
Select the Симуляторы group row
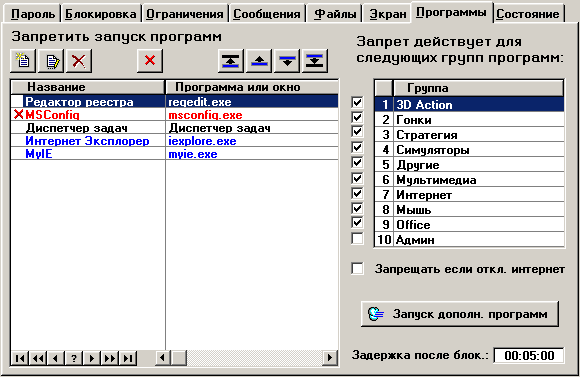(x=469, y=150)
